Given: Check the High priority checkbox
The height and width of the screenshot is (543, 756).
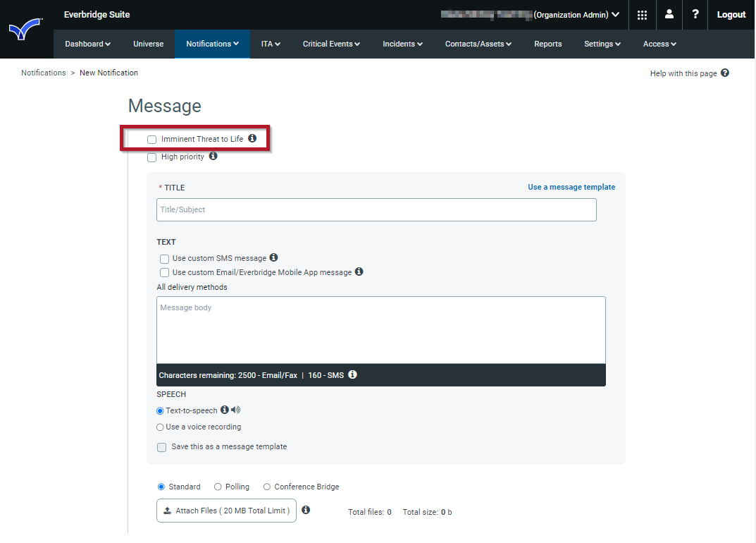Looking at the screenshot, I should click(x=152, y=157).
